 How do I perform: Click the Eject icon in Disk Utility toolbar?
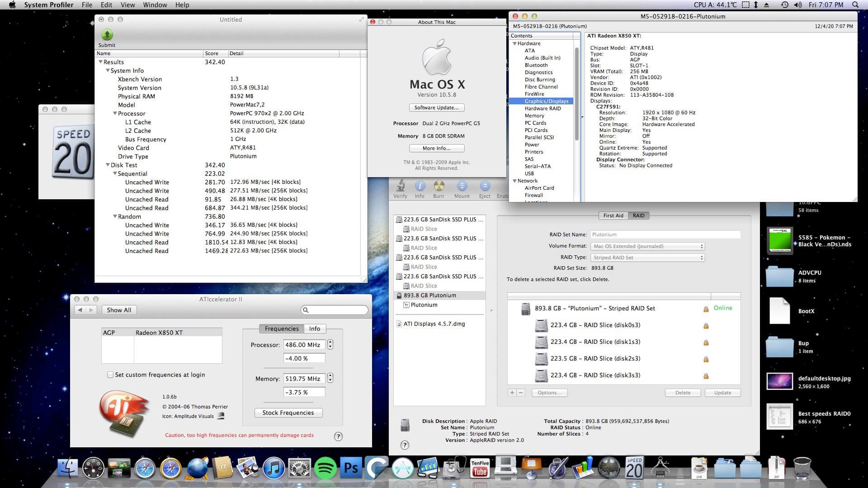click(485, 186)
